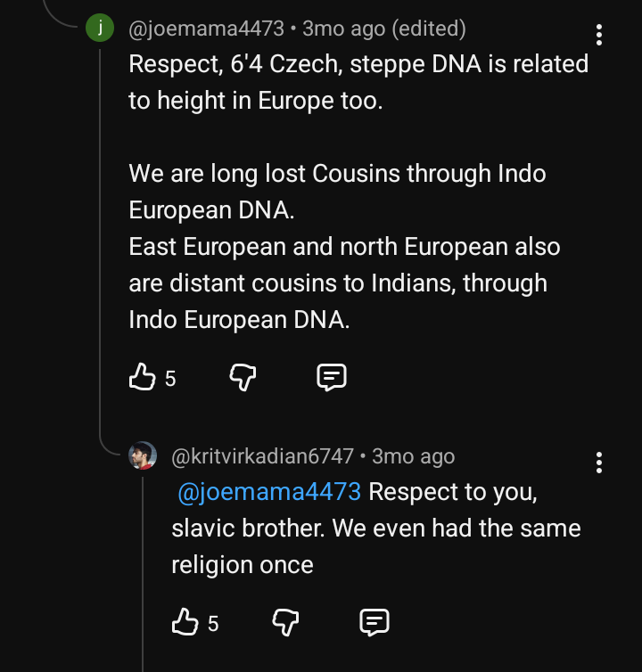Tap reply icon under kritvirkadian6747's comment
Viewport: 642px width, 672px height.
374,621
